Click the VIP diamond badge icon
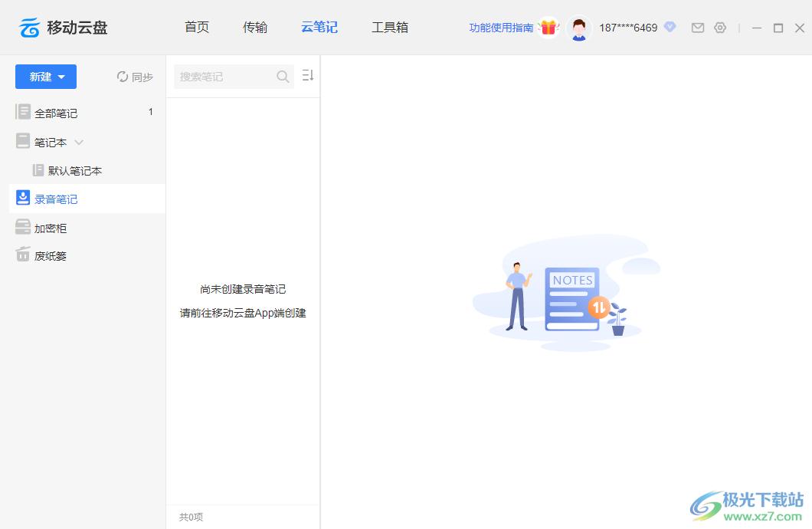This screenshot has height=529, width=812. (670, 27)
